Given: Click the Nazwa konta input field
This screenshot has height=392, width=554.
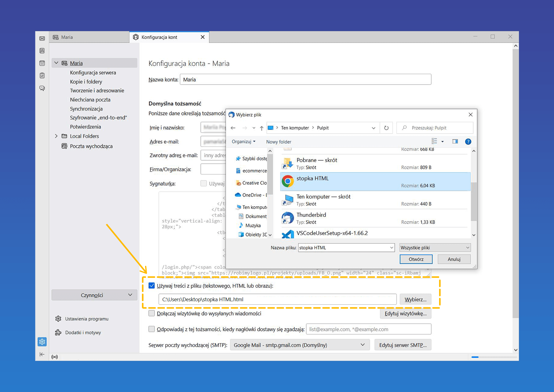Looking at the screenshot, I should (x=305, y=79).
